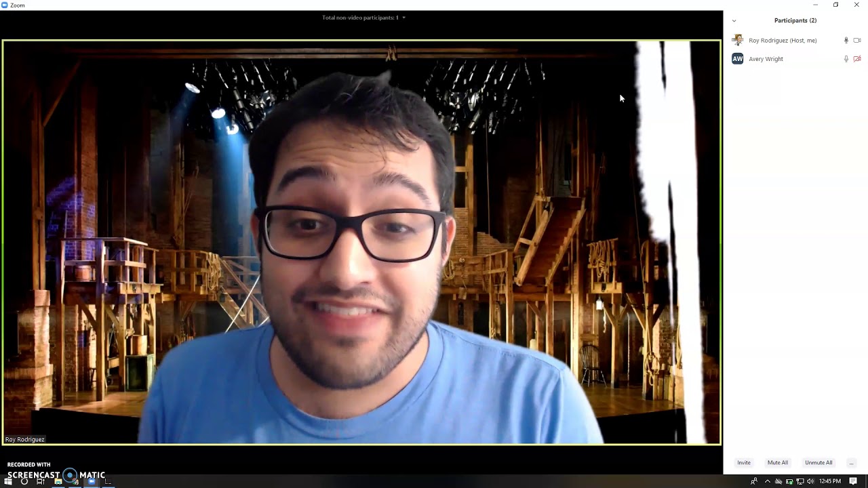Toggle Avery Wright's crossed-out camera icon
The image size is (868, 488).
pos(857,59)
